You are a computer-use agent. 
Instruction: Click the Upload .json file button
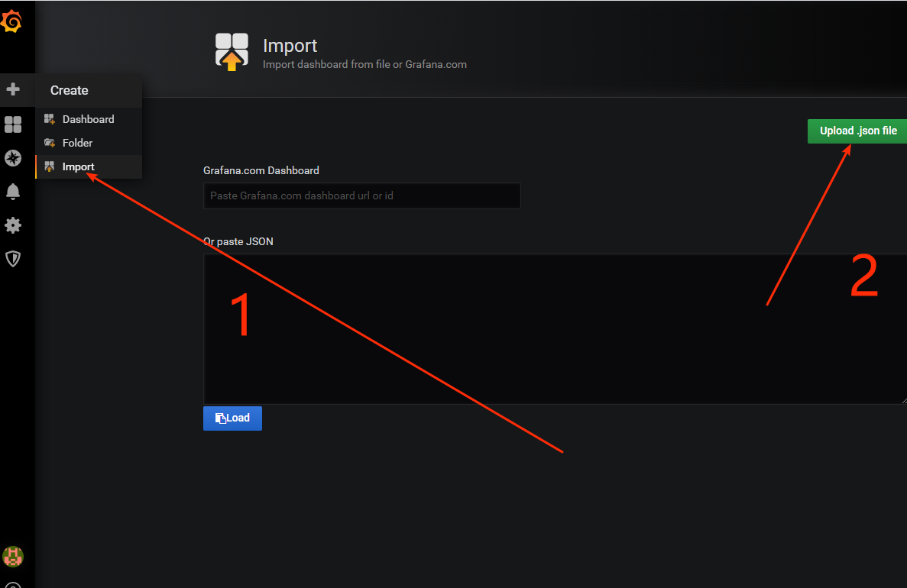[857, 131]
